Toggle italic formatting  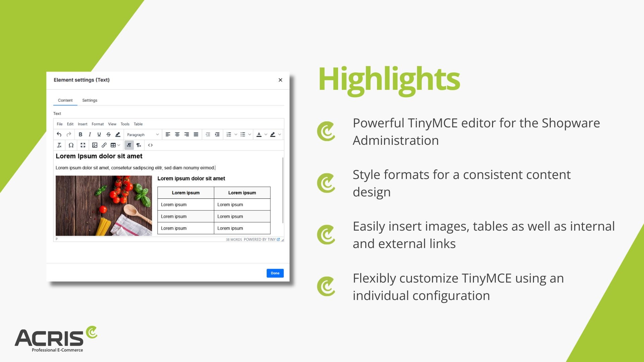pyautogui.click(x=90, y=134)
